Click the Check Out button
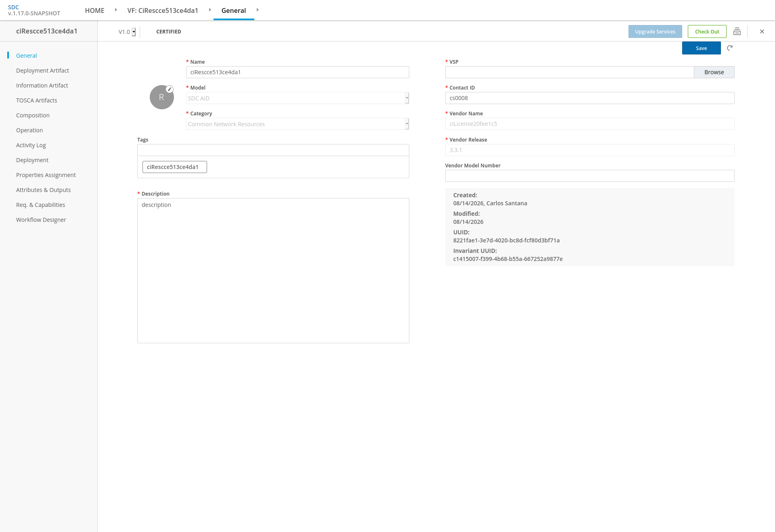 point(707,31)
